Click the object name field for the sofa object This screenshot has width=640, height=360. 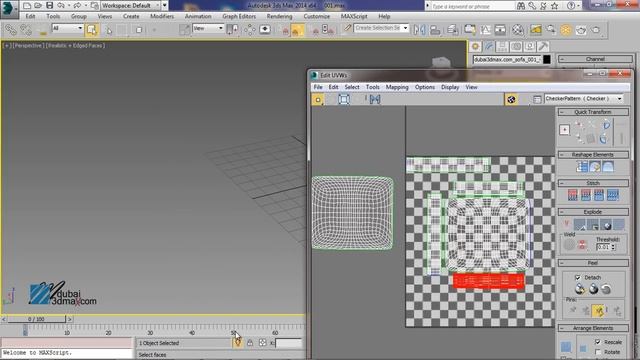coord(507,60)
